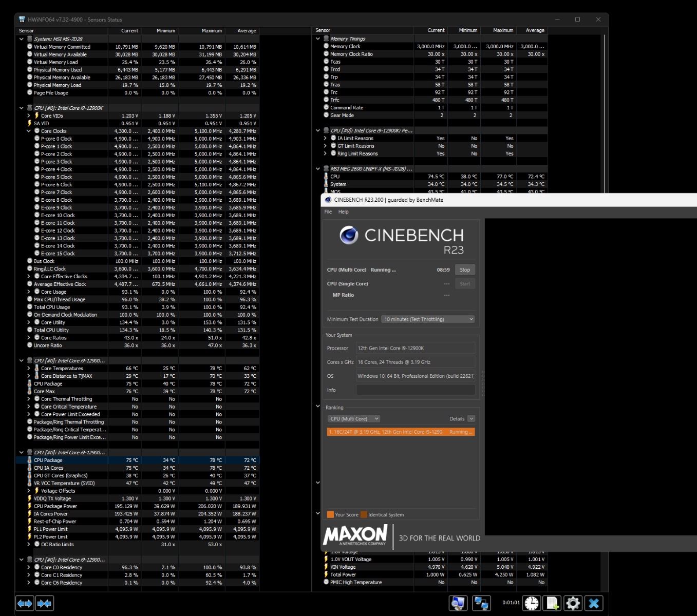
Task: Click the network computers icon in HWiNFO
Action: (x=481, y=603)
